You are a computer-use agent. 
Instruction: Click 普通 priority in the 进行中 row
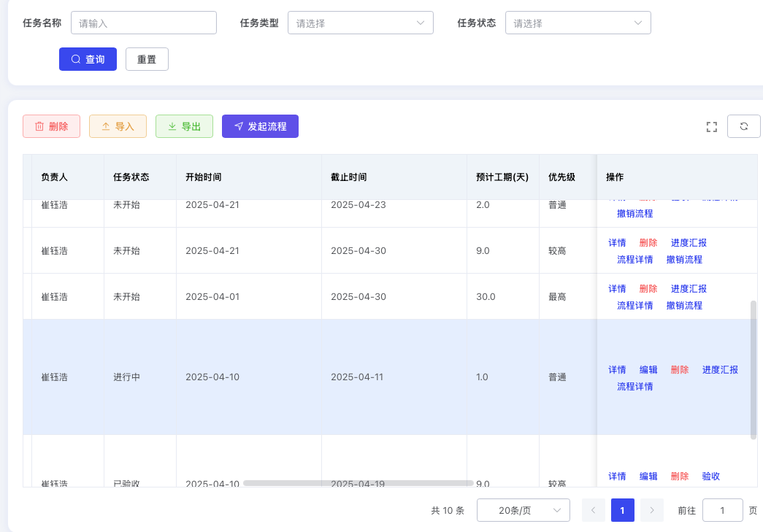tap(557, 377)
